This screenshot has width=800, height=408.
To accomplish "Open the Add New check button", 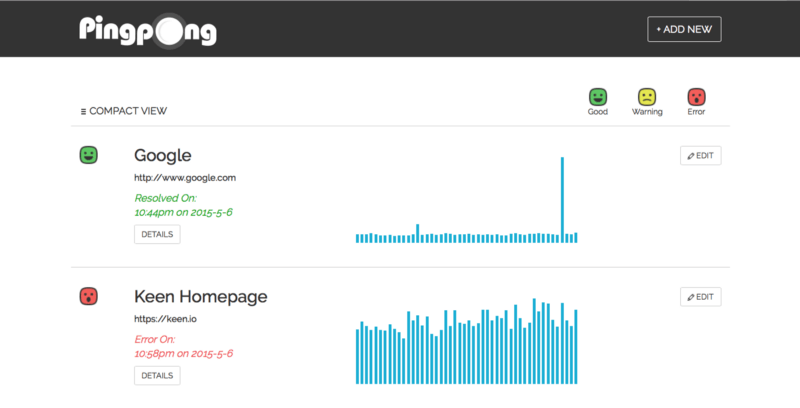I will (684, 30).
